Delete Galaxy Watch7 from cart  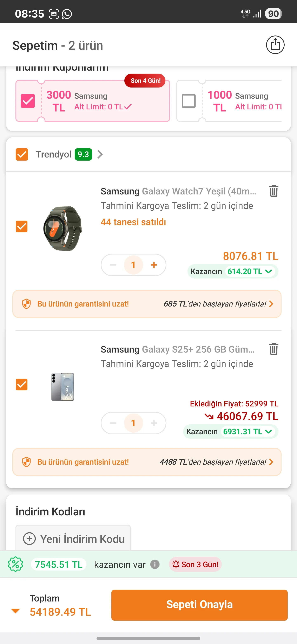click(x=273, y=191)
